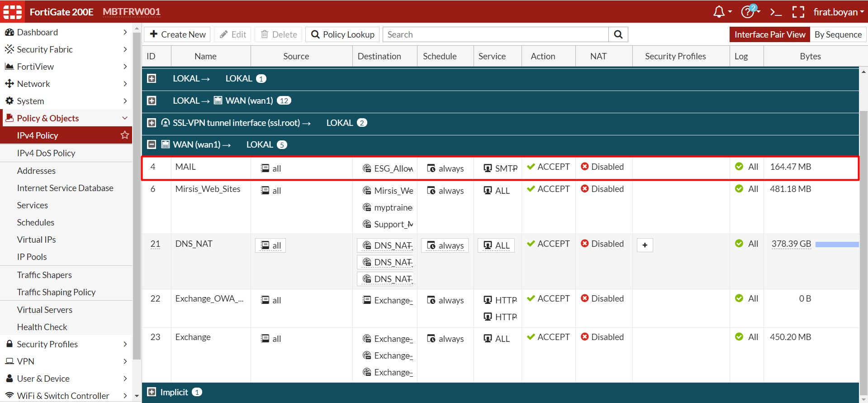
Task: Collapse the WAN (wan1) → LOKAL section
Action: coord(152,144)
